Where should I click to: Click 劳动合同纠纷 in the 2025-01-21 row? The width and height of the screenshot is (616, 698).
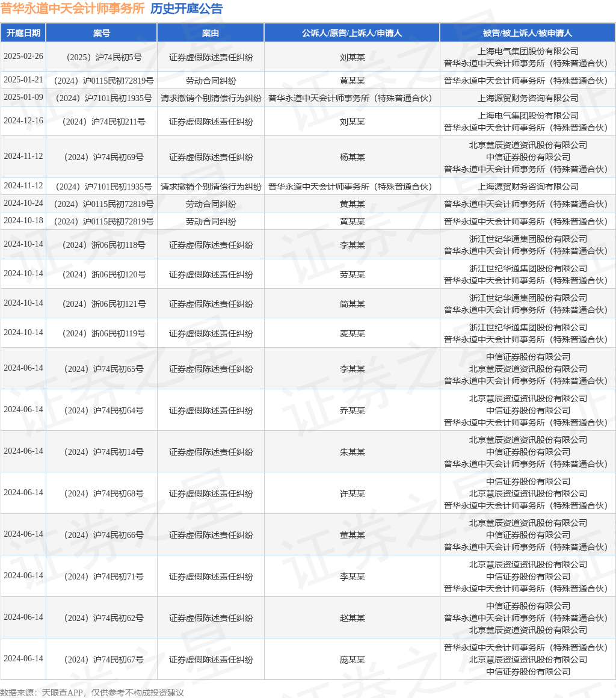point(211,81)
